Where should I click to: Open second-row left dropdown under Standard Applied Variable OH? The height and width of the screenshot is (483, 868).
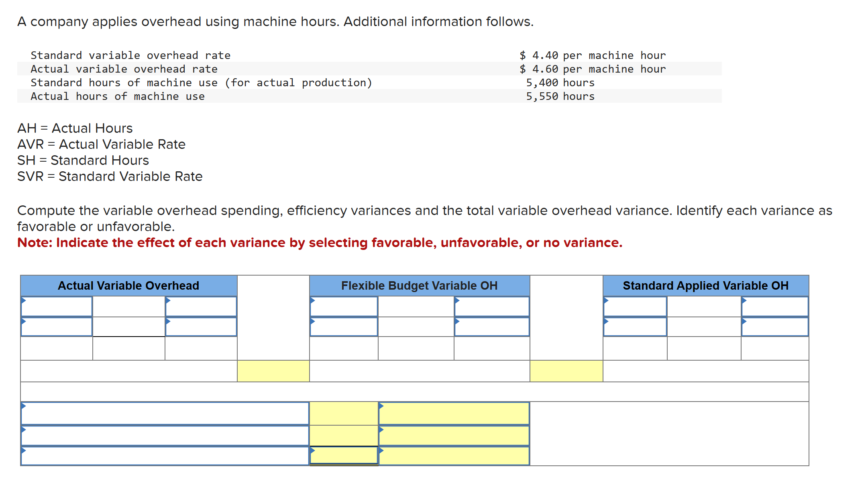635,327
